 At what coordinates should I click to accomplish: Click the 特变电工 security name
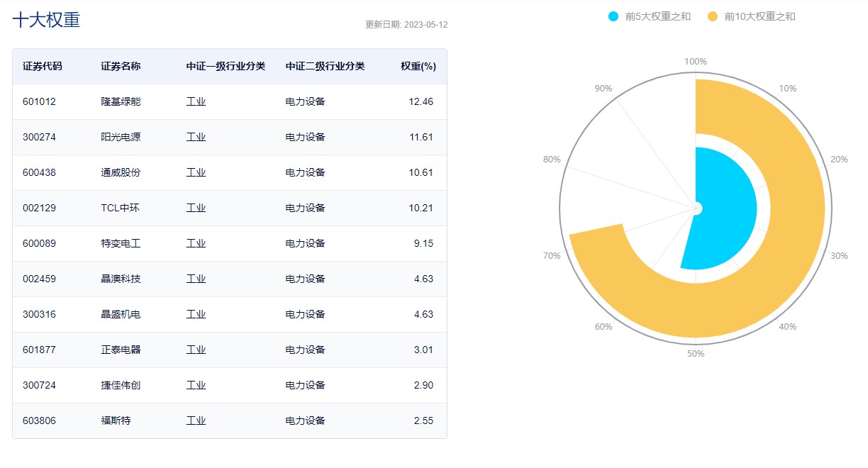click(x=121, y=243)
